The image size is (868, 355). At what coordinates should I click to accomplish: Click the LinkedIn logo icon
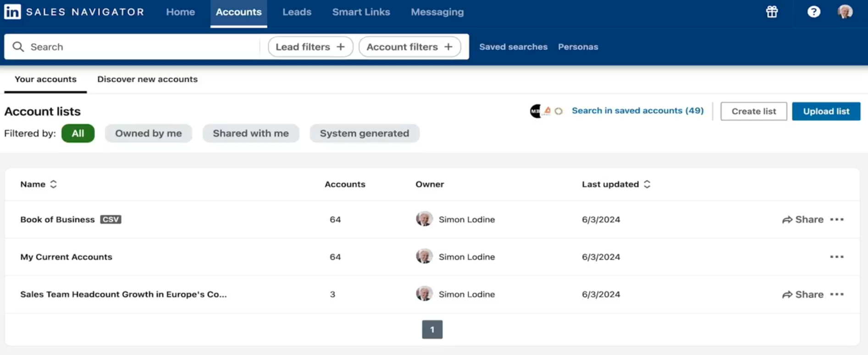pyautogui.click(x=12, y=12)
